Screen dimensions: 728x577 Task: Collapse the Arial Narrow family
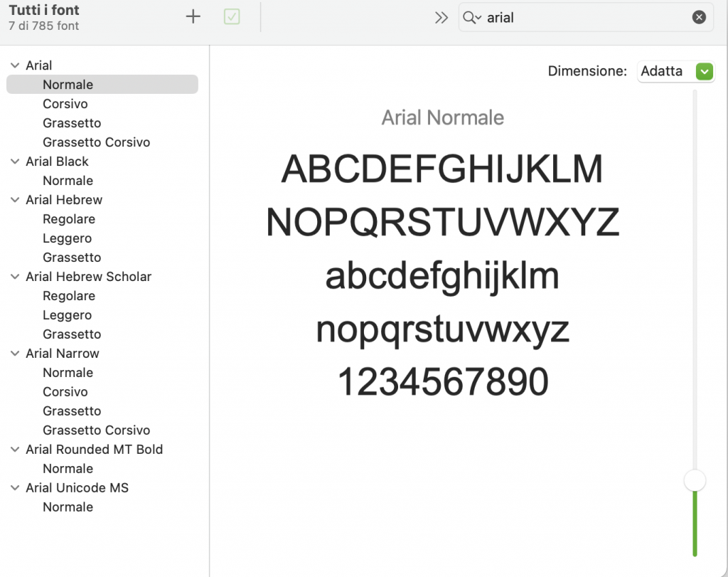pyautogui.click(x=16, y=354)
